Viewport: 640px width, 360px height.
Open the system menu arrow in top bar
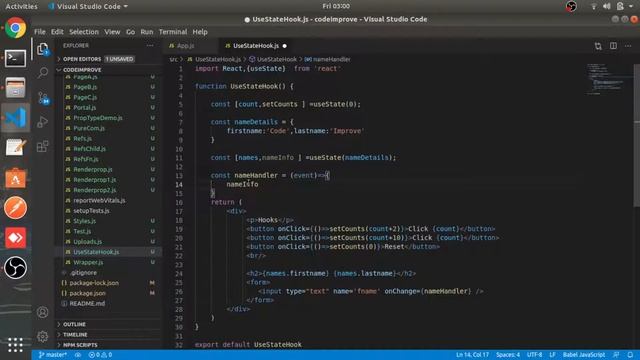click(631, 7)
